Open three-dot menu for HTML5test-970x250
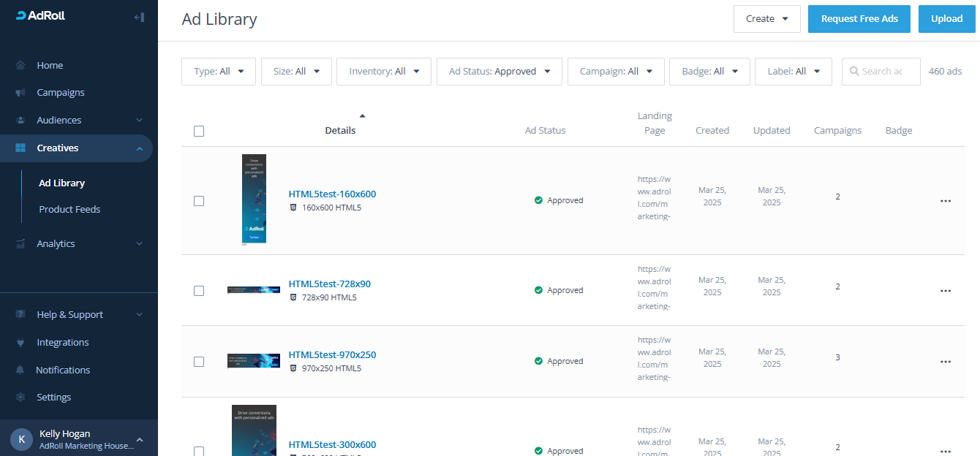Image resolution: width=980 pixels, height=456 pixels. pyautogui.click(x=945, y=362)
